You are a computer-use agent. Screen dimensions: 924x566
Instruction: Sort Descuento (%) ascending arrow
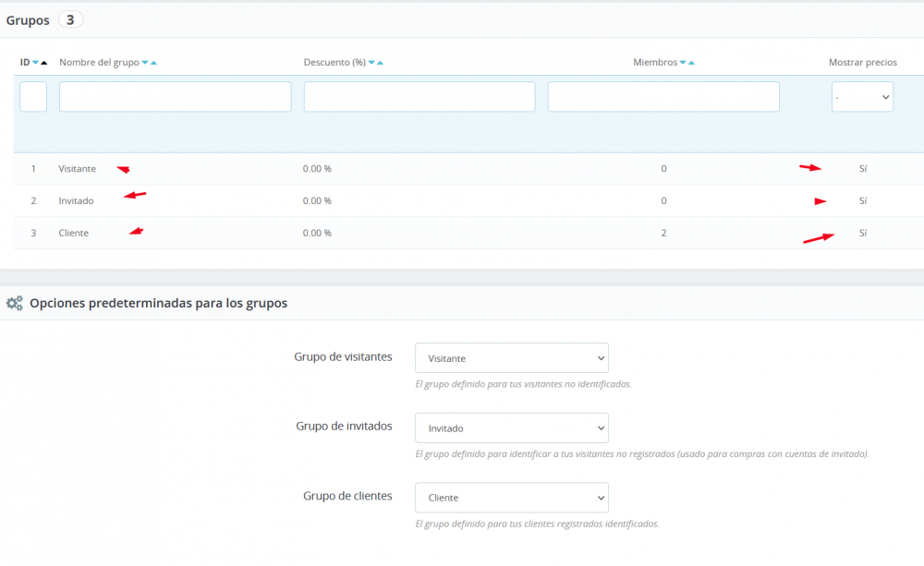[380, 63]
